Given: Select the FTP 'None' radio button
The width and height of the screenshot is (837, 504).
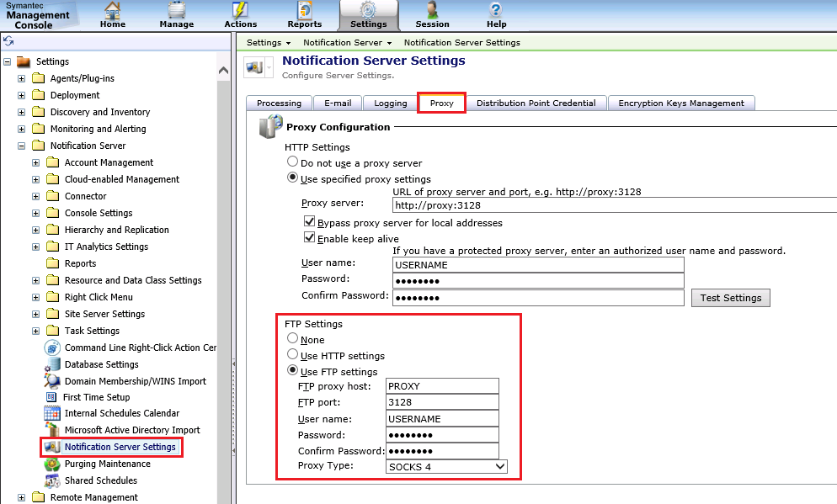Looking at the screenshot, I should pyautogui.click(x=292, y=339).
